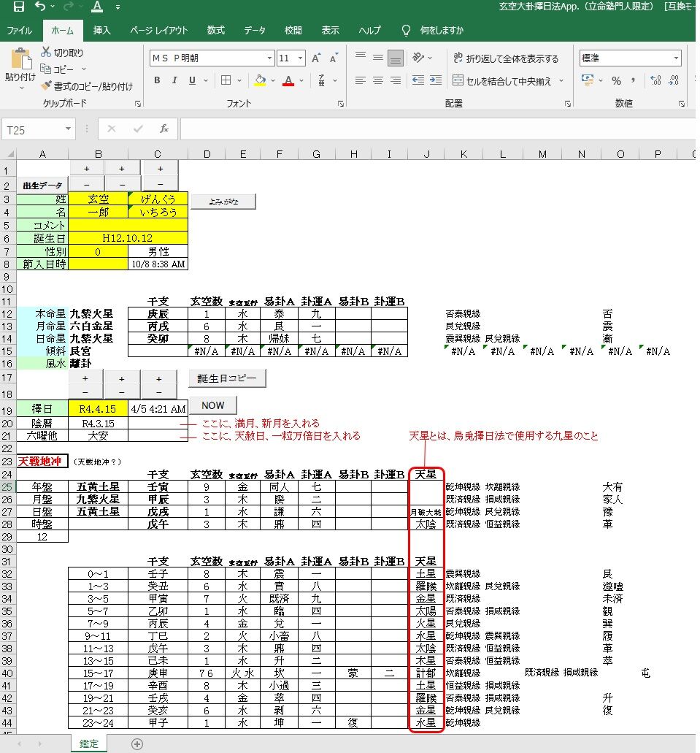Center text horizontally in the ribbon
This screenshot has height=753, width=700.
click(x=378, y=80)
